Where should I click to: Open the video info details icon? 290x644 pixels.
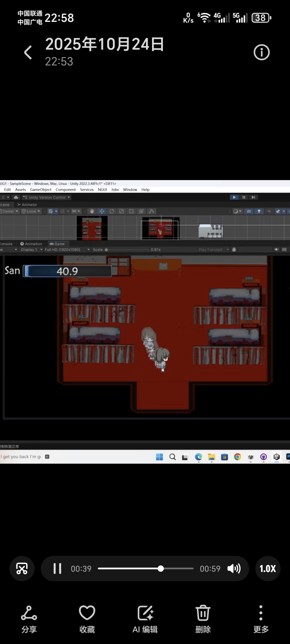261,52
